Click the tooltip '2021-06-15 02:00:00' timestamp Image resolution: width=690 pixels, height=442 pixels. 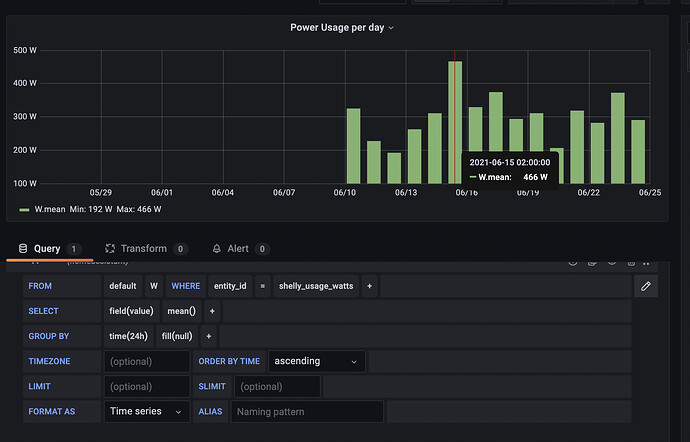pos(510,162)
